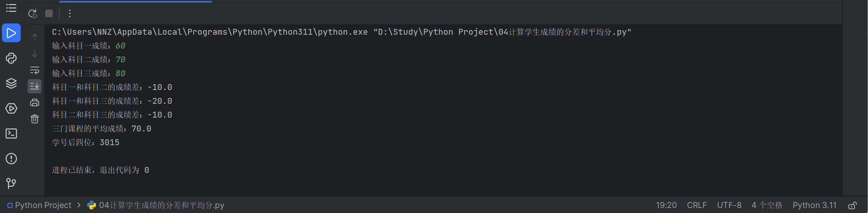Print the console output
This screenshot has width=868, height=213.
click(35, 103)
